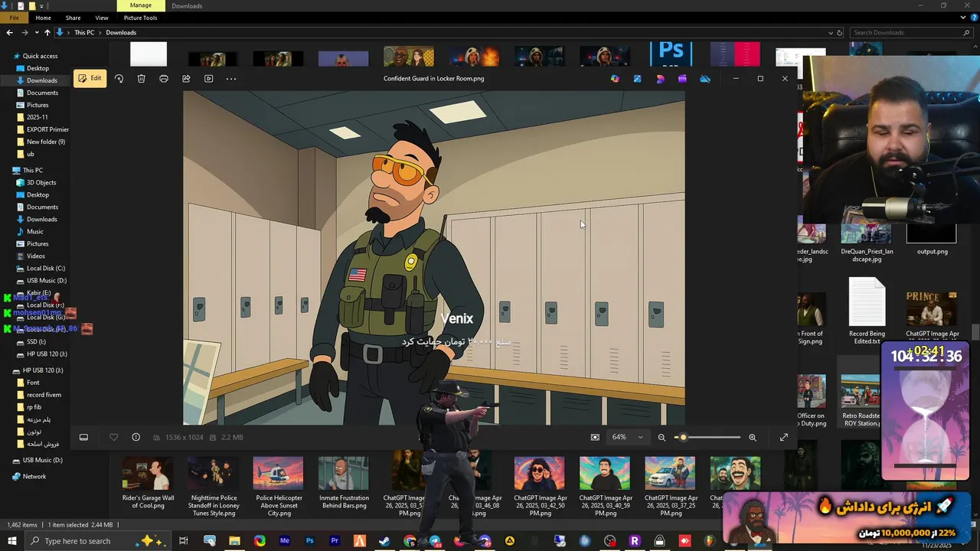Click the 1536 x 1024 dimensions text

184,437
